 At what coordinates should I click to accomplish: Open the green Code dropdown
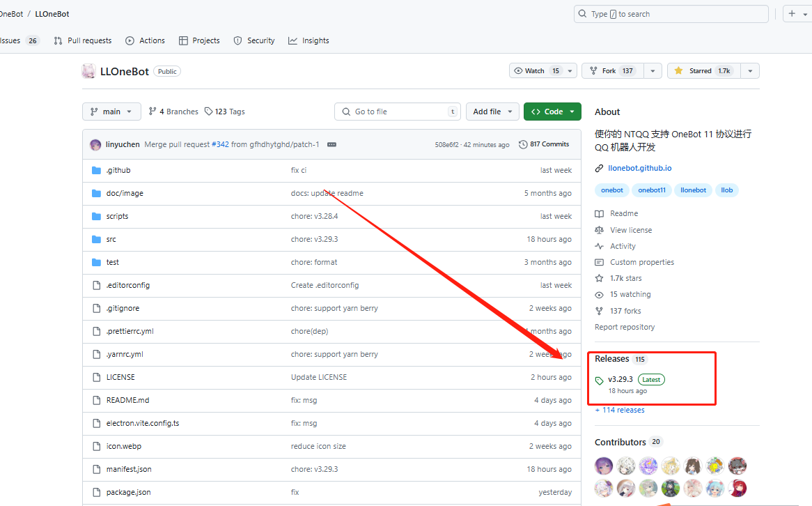point(552,112)
